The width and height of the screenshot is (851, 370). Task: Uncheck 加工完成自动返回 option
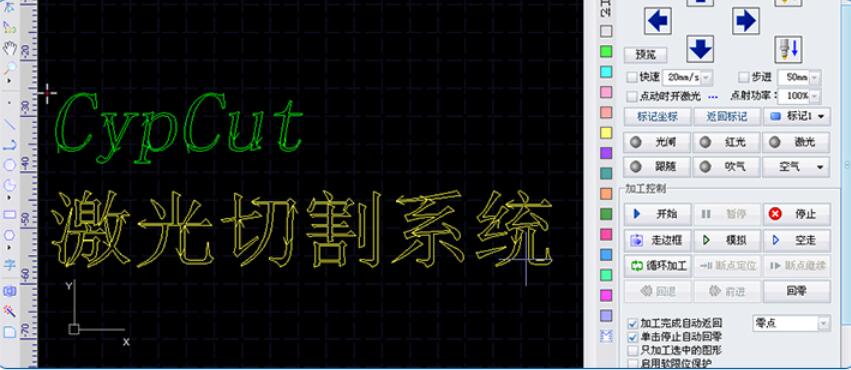pyautogui.click(x=632, y=323)
